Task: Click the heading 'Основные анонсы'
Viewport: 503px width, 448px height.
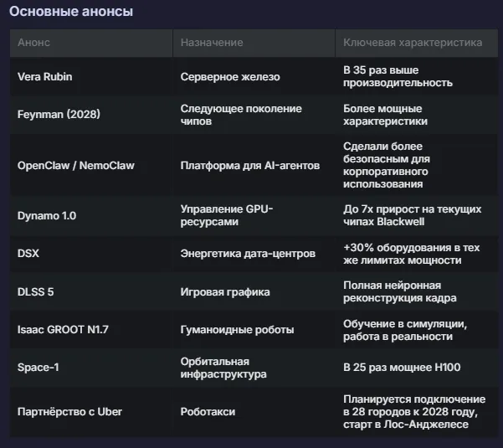Action: click(x=71, y=12)
